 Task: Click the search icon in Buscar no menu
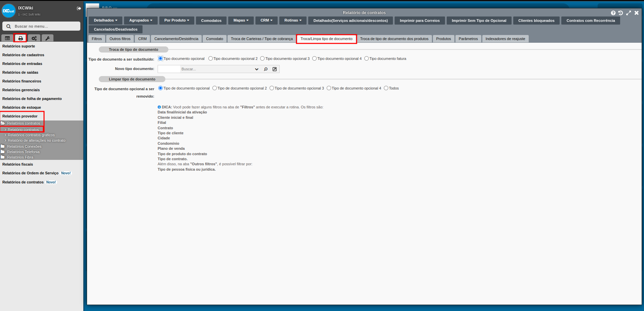9,26
